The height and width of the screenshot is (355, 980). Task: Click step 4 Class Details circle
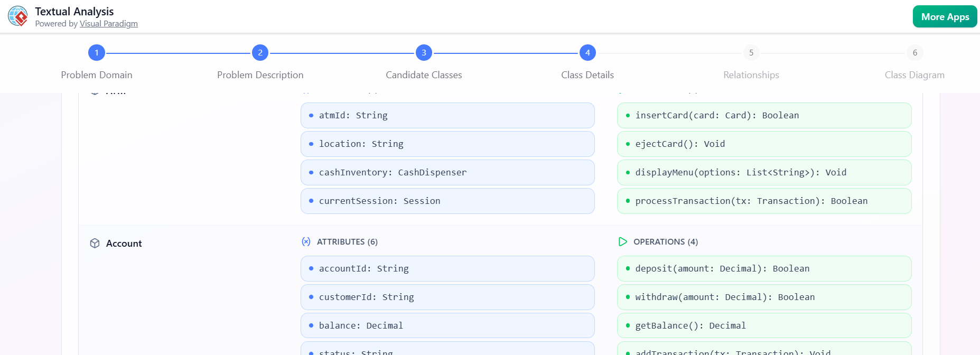(x=587, y=53)
